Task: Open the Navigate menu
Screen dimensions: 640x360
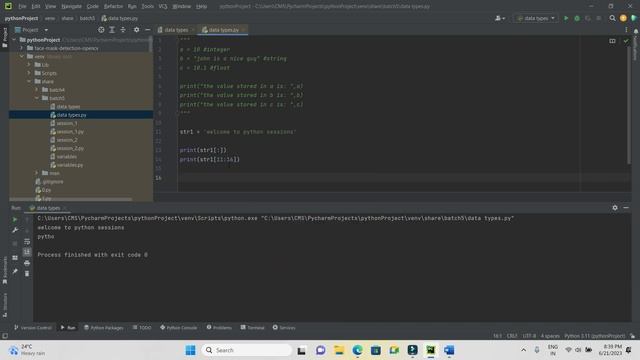Action: coord(71,7)
